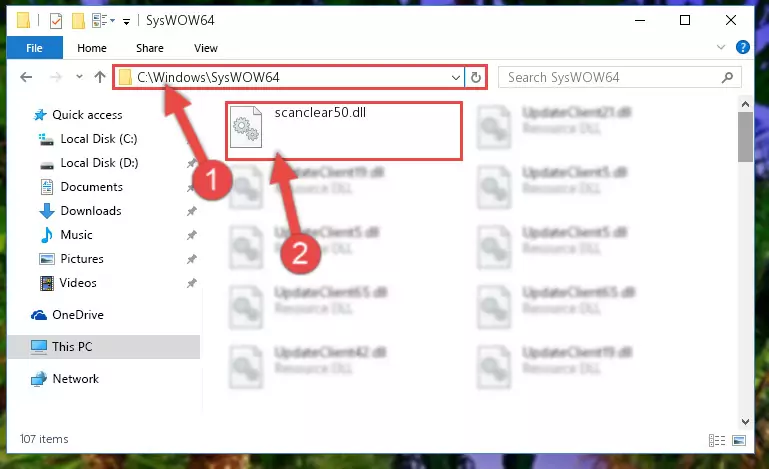
Task: Open Videos in the sidebar
Action: tap(78, 283)
